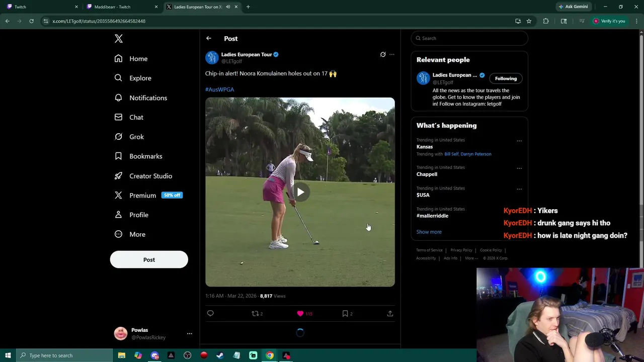Open Bill Self trending link
Viewport: 644px width, 362px height.
[451, 154]
